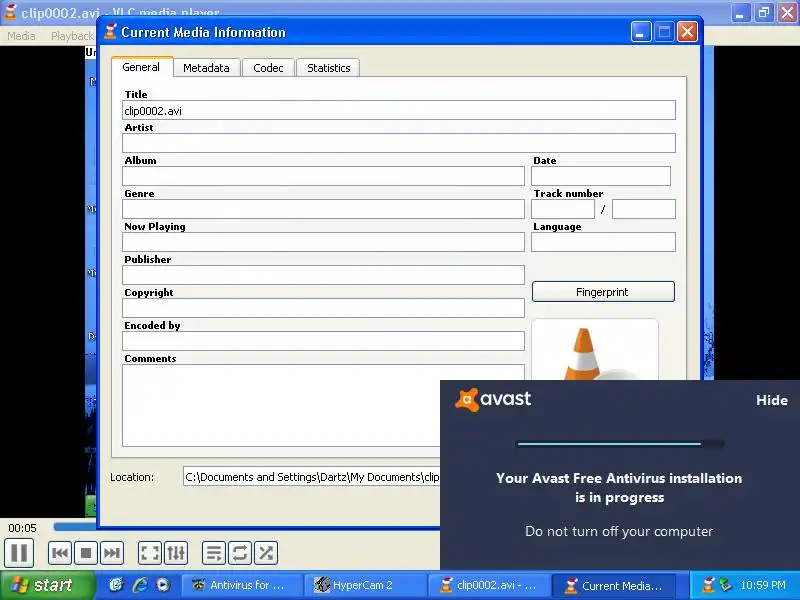Toggle loop mode
This screenshot has height=600, width=800.
240,553
